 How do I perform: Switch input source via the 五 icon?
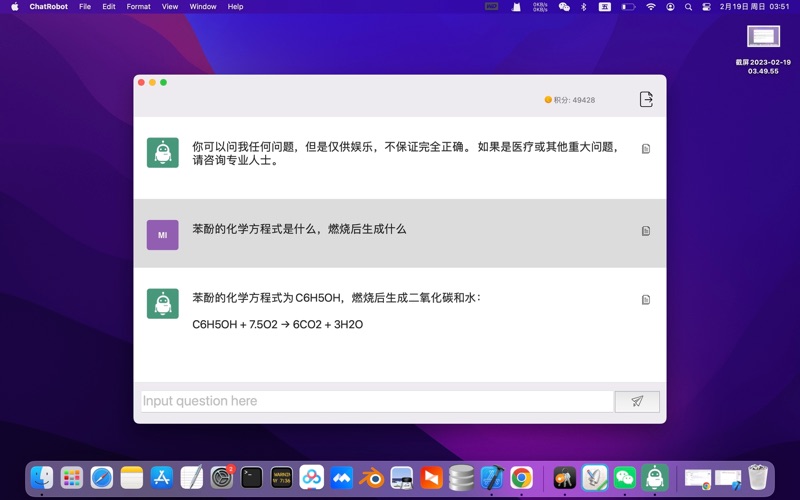(x=605, y=7)
